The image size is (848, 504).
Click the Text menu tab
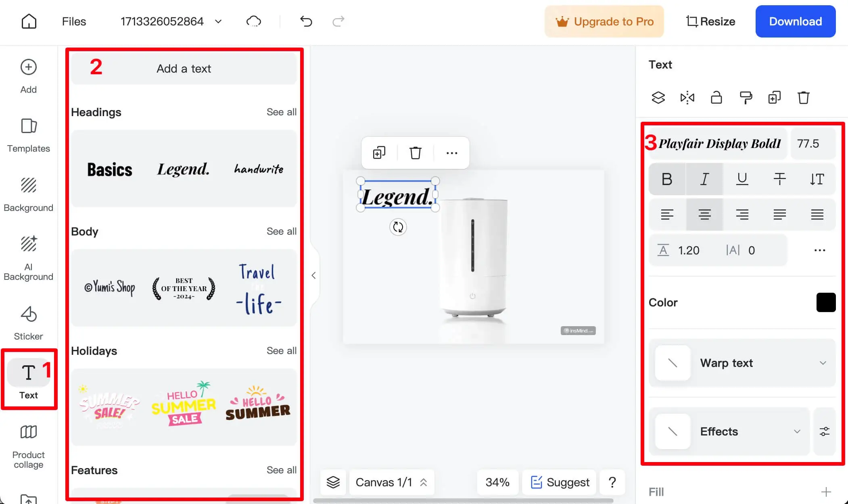[x=28, y=380]
